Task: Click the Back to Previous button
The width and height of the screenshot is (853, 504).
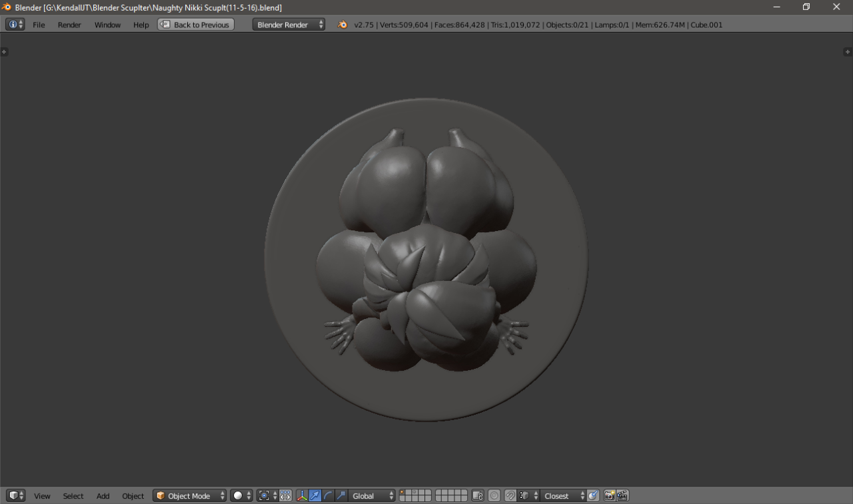Action: (196, 25)
